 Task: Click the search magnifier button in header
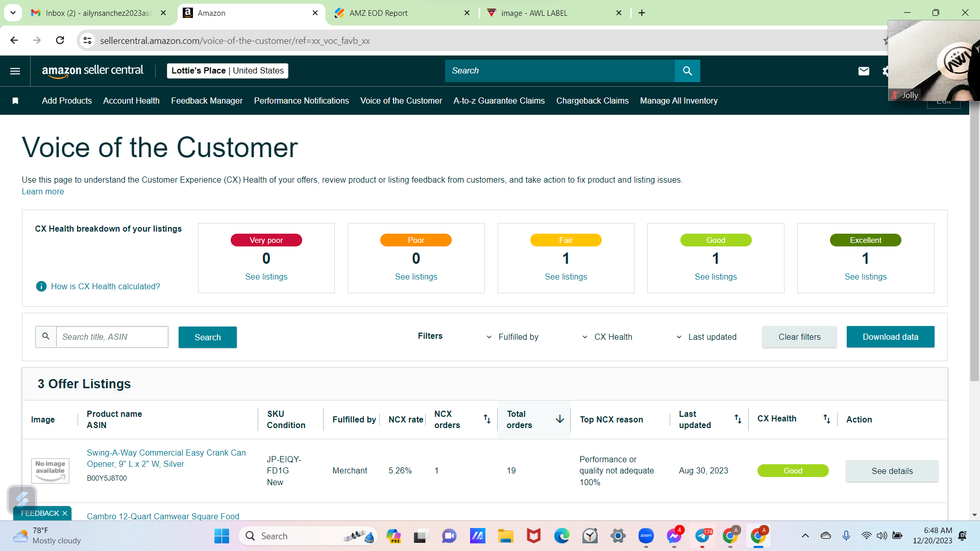pyautogui.click(x=687, y=71)
